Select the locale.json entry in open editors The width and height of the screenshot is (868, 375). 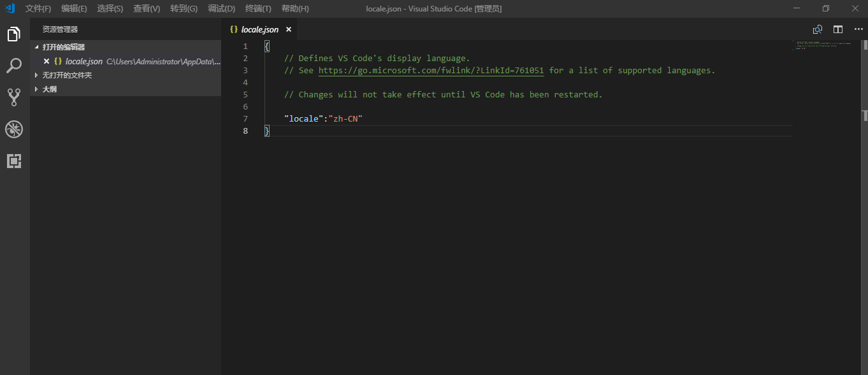(x=85, y=61)
